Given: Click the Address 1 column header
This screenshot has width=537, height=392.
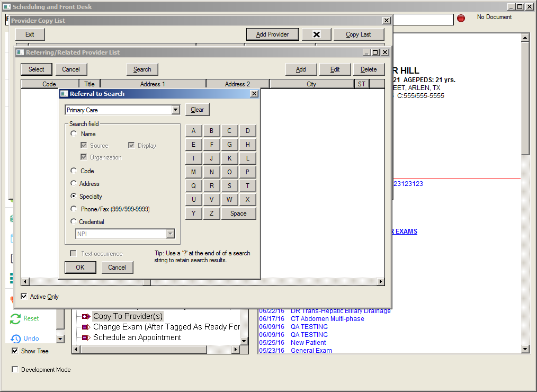Looking at the screenshot, I should (x=153, y=84).
